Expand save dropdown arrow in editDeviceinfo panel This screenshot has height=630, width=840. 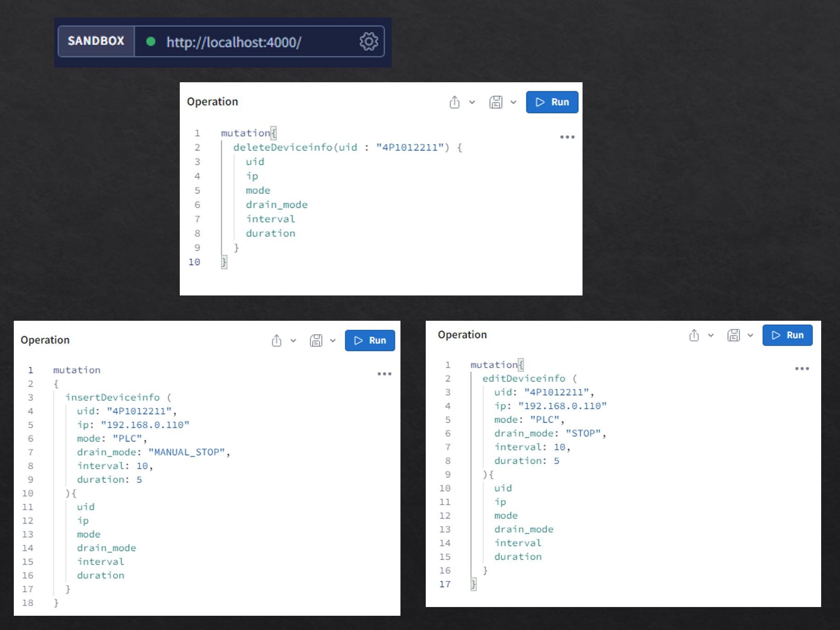tap(750, 335)
